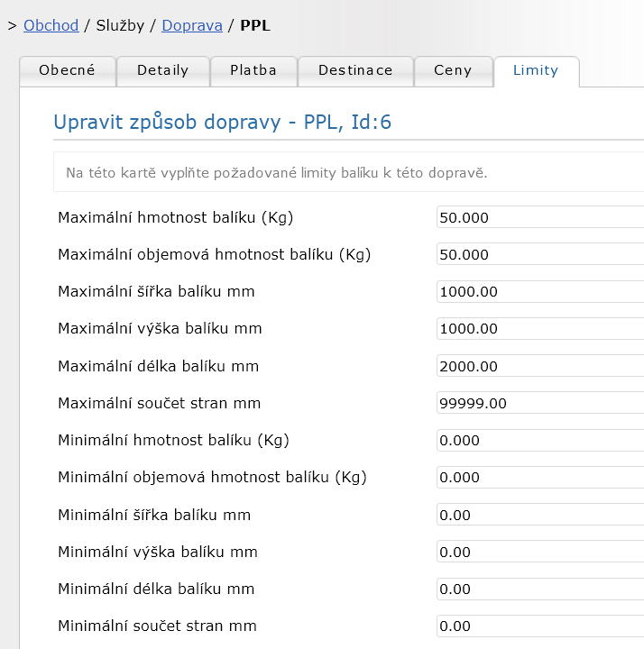Switch to the Detaily tab
644x649 pixels.
coord(162,71)
